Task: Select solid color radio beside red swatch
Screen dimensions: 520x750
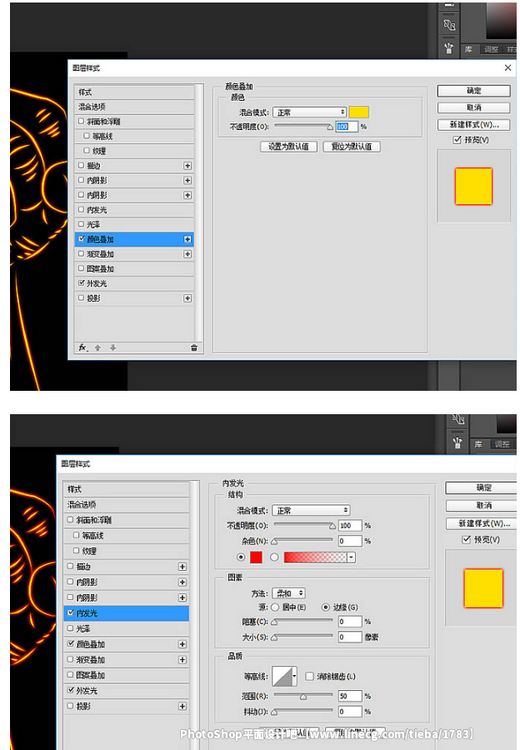Action: (241, 557)
